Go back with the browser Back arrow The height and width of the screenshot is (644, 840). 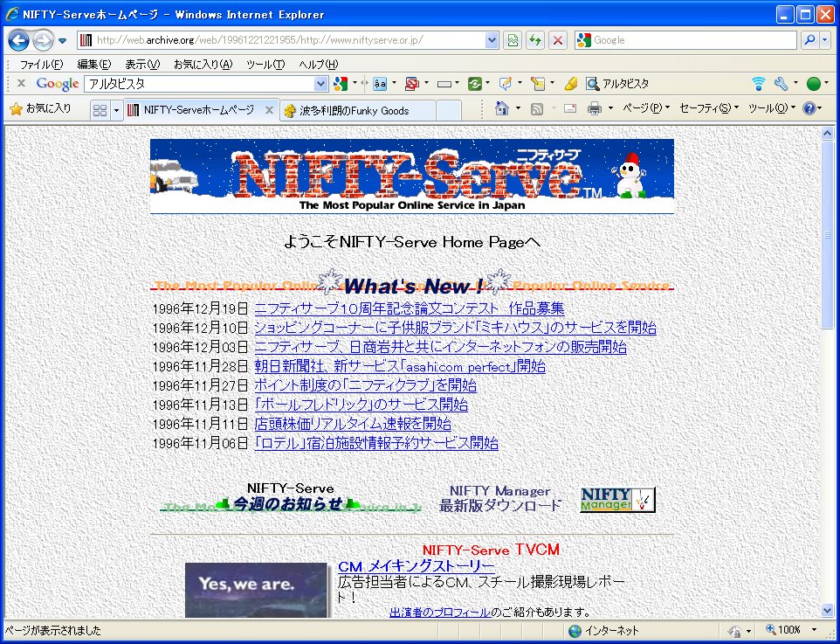pyautogui.click(x=18, y=40)
